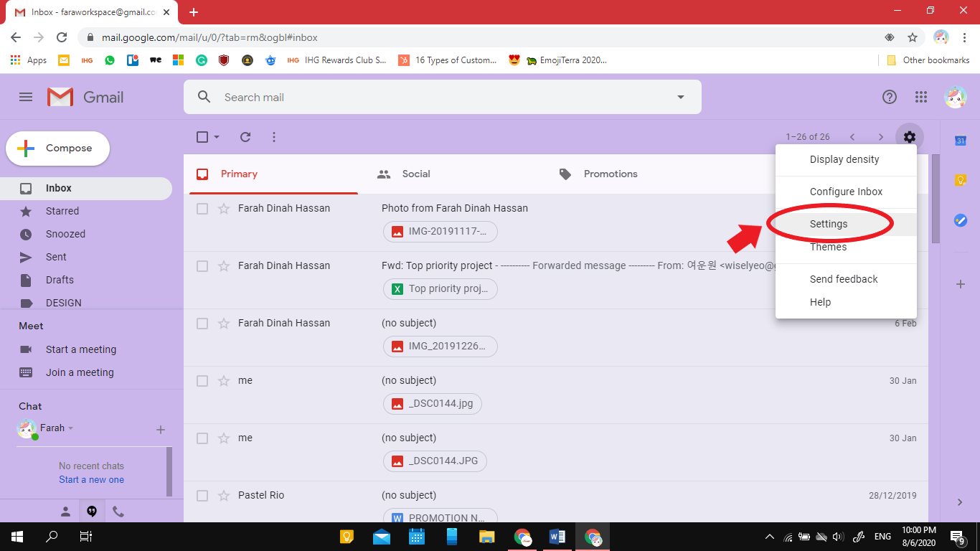The image size is (980, 551).
Task: Tick the checkbox for the _DSC0144.jpg email
Action: click(202, 381)
